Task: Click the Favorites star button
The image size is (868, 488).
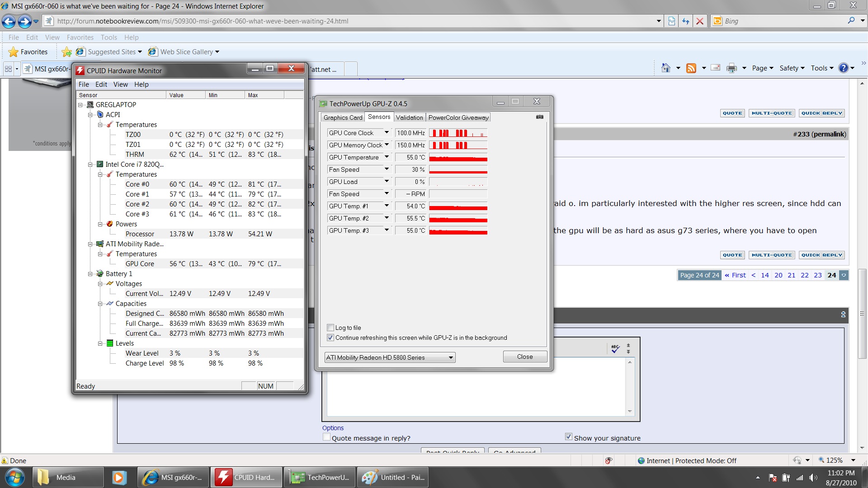Action: 28,52
